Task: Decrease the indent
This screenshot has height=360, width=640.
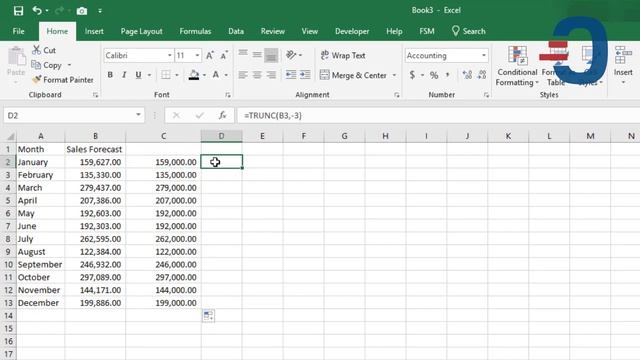Action: point(291,75)
